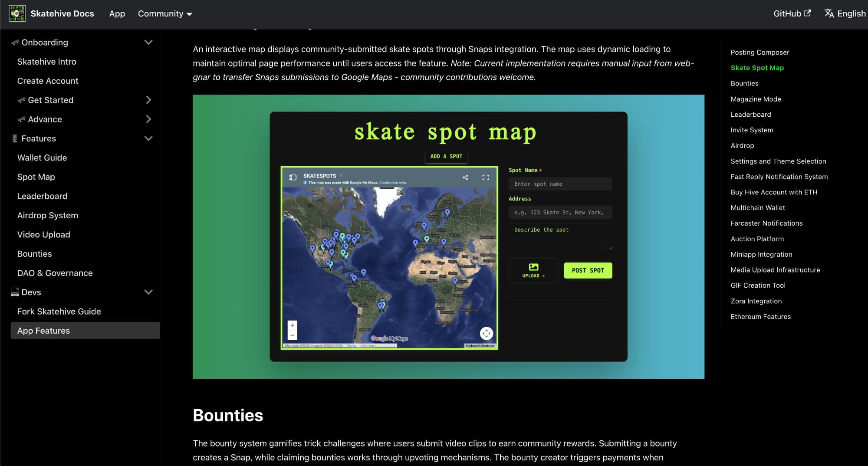Open the GitHub external link

(x=792, y=13)
